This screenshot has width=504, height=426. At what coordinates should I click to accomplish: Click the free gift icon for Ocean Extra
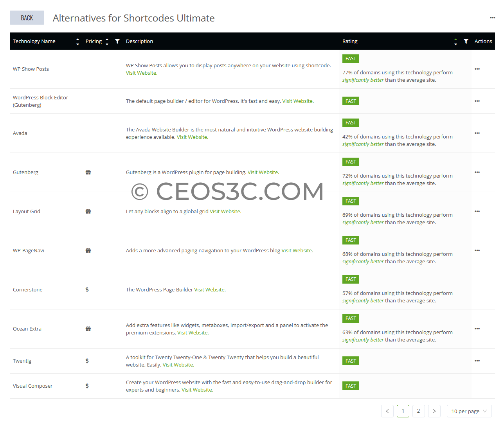pyautogui.click(x=88, y=329)
